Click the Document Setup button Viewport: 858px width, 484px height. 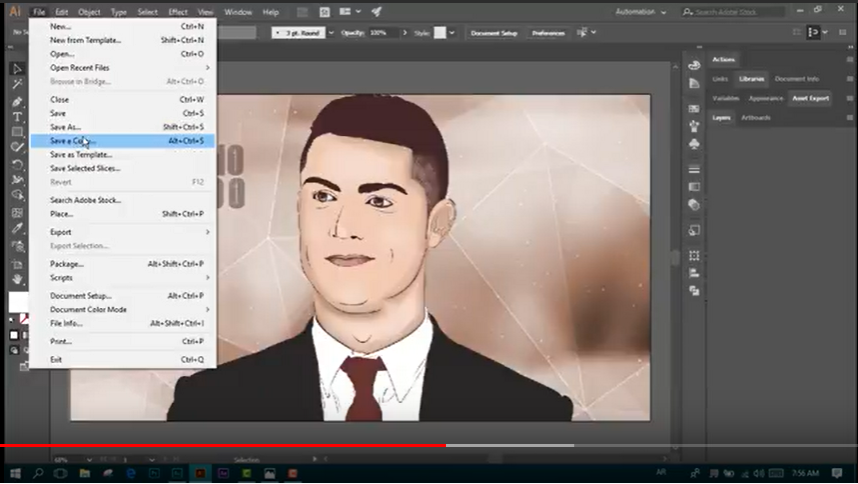coord(494,33)
